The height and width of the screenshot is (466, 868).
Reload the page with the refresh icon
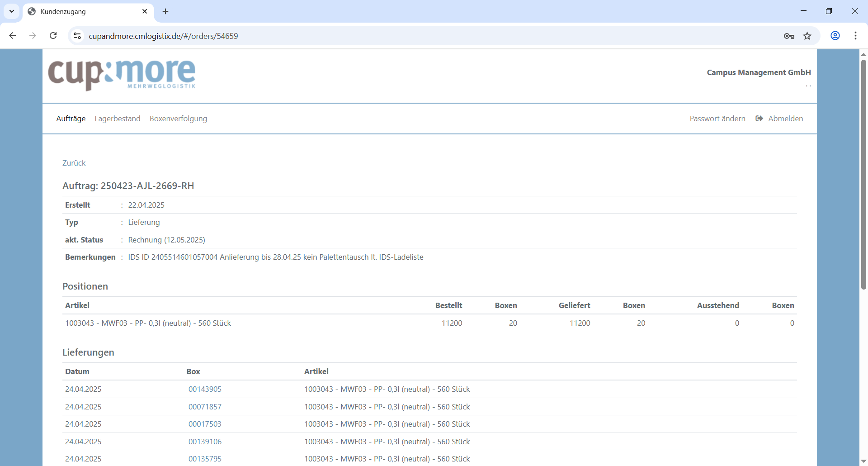(x=53, y=36)
